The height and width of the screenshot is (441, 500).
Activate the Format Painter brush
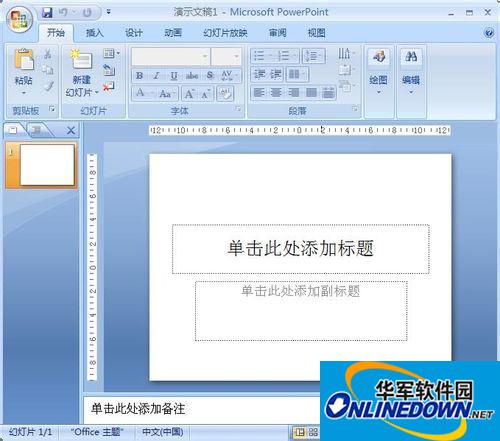coord(49,86)
